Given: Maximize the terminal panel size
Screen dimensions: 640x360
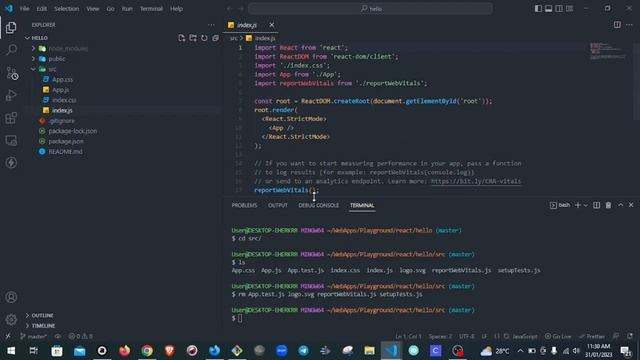Looking at the screenshot, I should [x=620, y=205].
